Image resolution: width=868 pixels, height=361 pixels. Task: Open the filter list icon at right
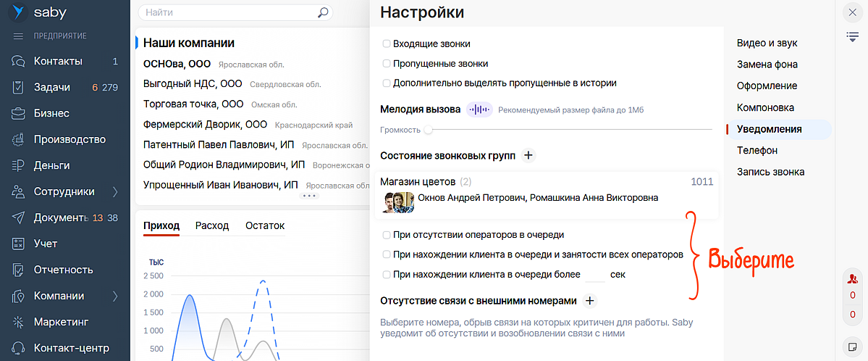click(x=852, y=37)
